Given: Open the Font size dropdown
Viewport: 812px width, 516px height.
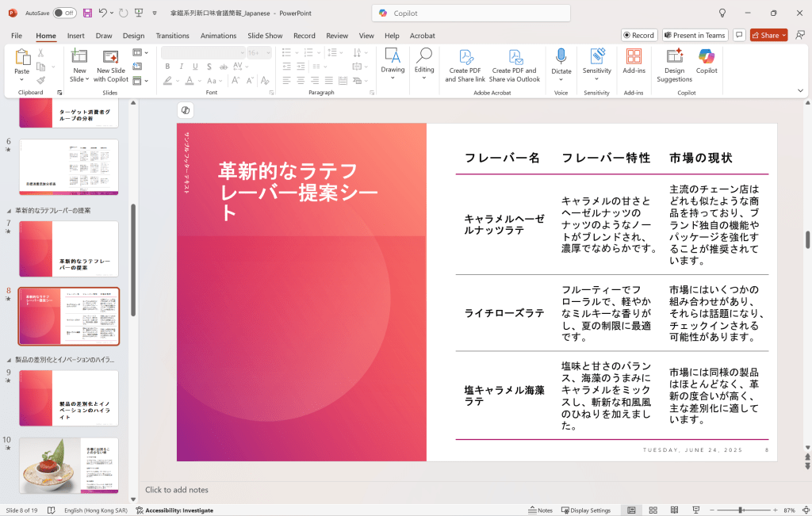Looking at the screenshot, I should [268, 53].
